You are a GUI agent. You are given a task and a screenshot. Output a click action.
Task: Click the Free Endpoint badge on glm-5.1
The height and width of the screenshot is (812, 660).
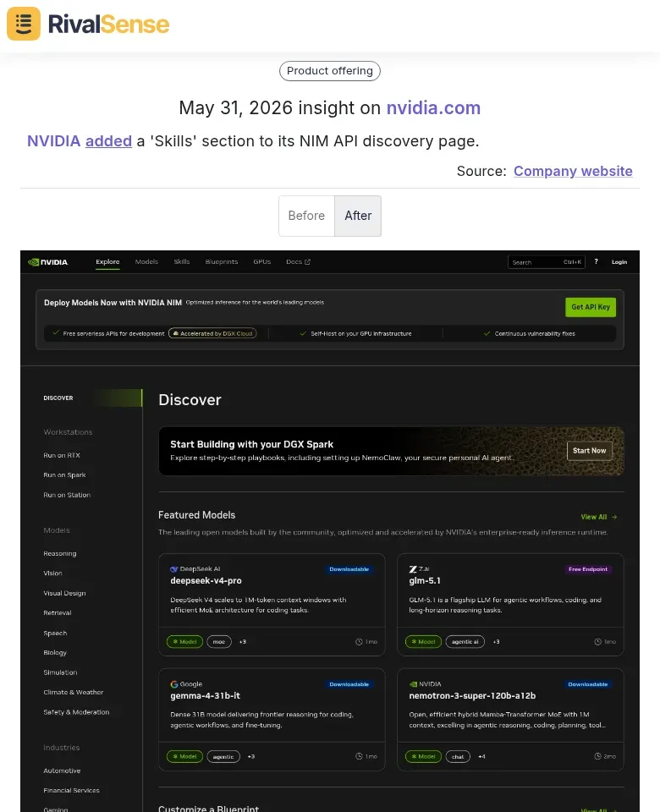pyautogui.click(x=588, y=569)
